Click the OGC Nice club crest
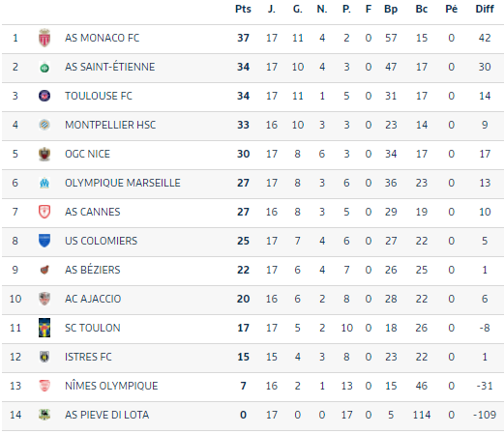 click(x=44, y=154)
